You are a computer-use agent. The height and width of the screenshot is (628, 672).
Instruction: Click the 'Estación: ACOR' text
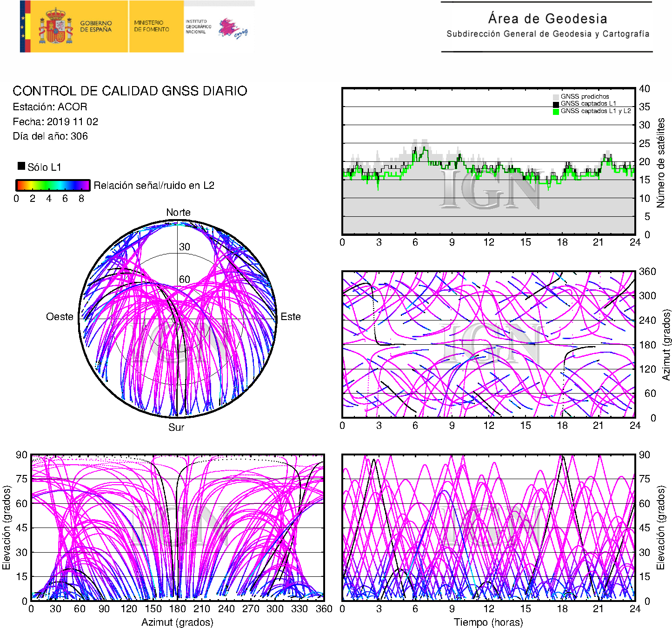(50, 107)
